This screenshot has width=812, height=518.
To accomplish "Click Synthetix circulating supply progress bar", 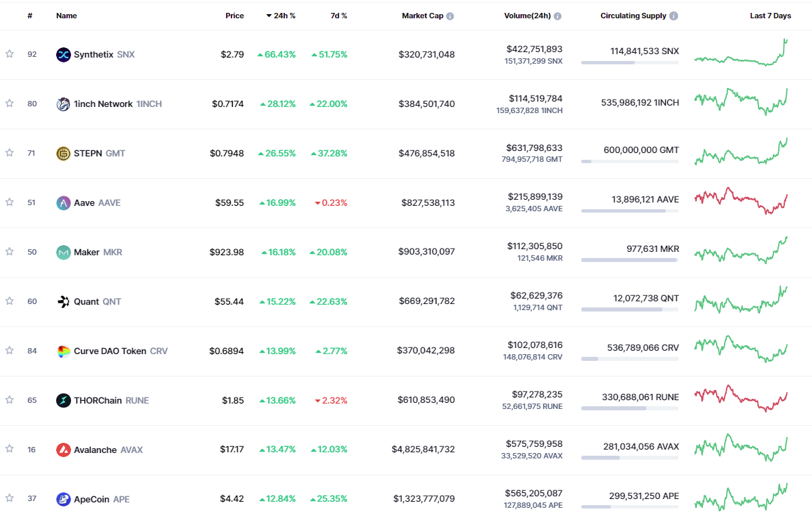I will 629,62.
